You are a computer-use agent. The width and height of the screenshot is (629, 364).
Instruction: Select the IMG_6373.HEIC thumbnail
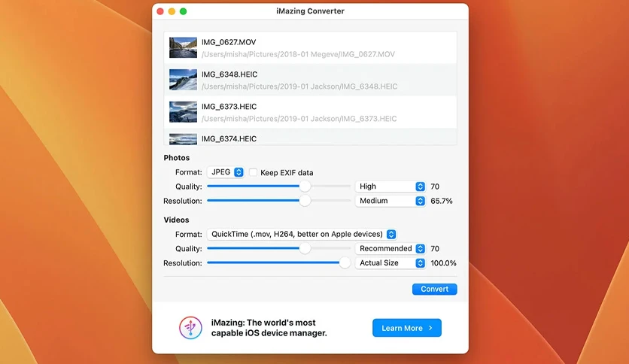click(183, 112)
